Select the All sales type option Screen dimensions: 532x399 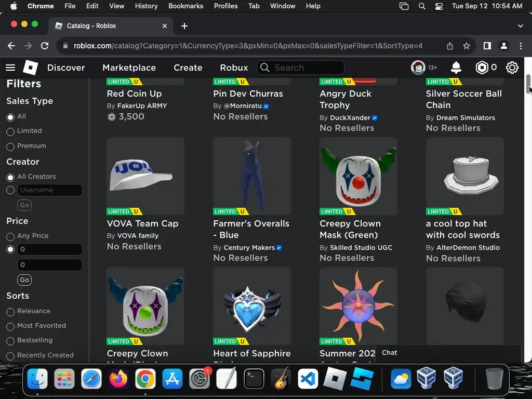[10, 117]
